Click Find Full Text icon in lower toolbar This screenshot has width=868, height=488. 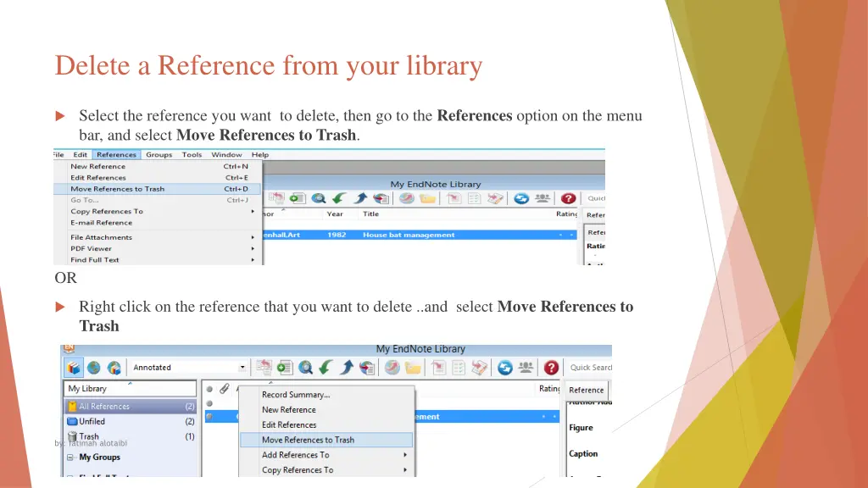366,367
